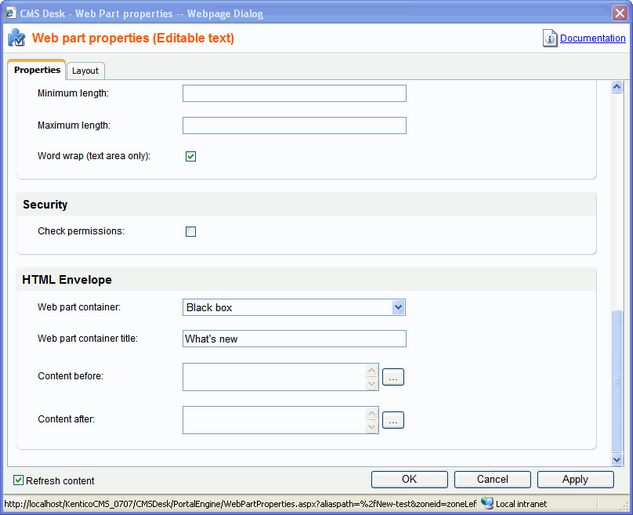Click the main scrollbar up arrow
Image resolution: width=633 pixels, height=515 pixels.
pyautogui.click(x=617, y=87)
